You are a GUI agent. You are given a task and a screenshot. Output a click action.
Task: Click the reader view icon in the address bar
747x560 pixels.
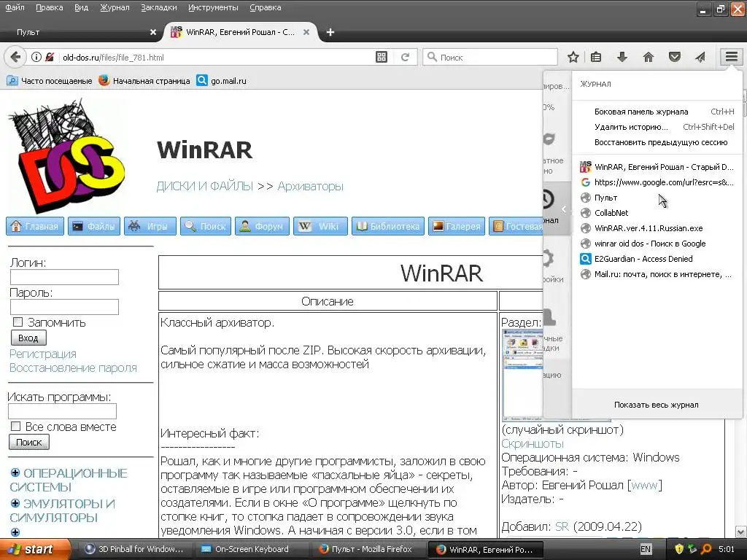381,57
